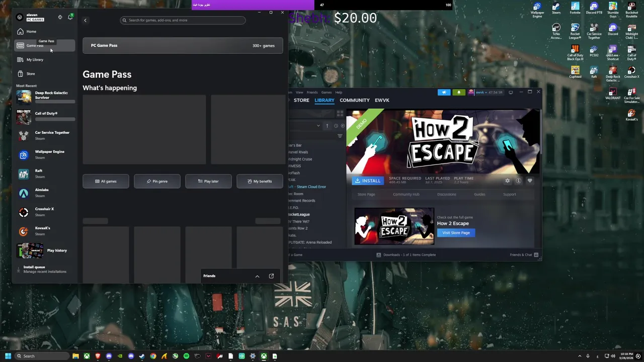Open Spotify from the taskbar
Viewport: 644px width, 362px height.
coord(186,356)
